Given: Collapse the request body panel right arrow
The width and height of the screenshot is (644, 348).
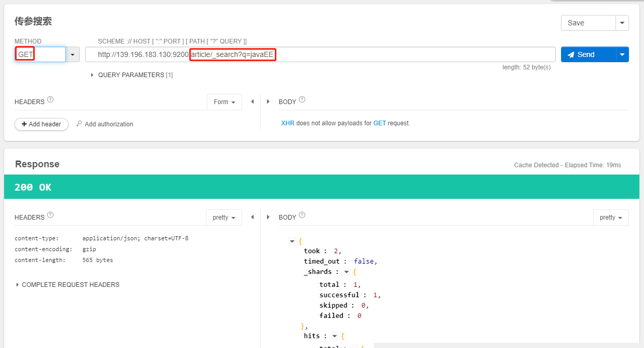Looking at the screenshot, I should click(268, 102).
